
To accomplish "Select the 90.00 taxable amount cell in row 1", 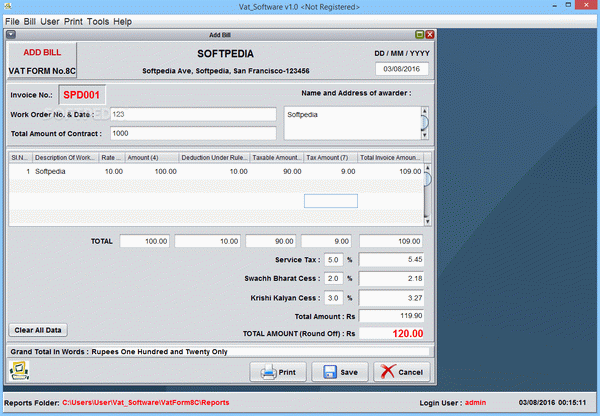I will click(x=277, y=171).
